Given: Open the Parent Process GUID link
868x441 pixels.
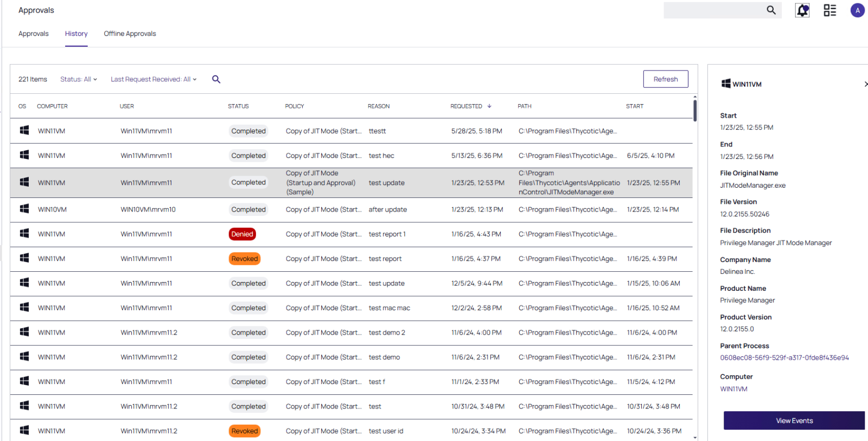Looking at the screenshot, I should click(784, 358).
